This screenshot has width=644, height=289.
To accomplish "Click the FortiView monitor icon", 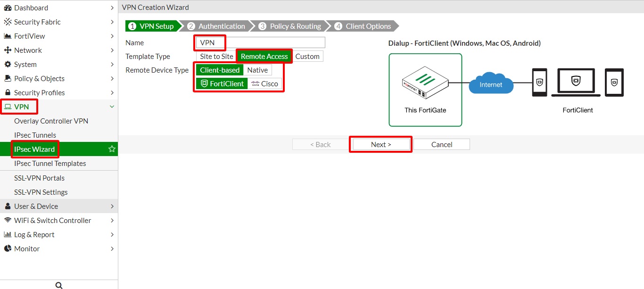I will (7, 36).
